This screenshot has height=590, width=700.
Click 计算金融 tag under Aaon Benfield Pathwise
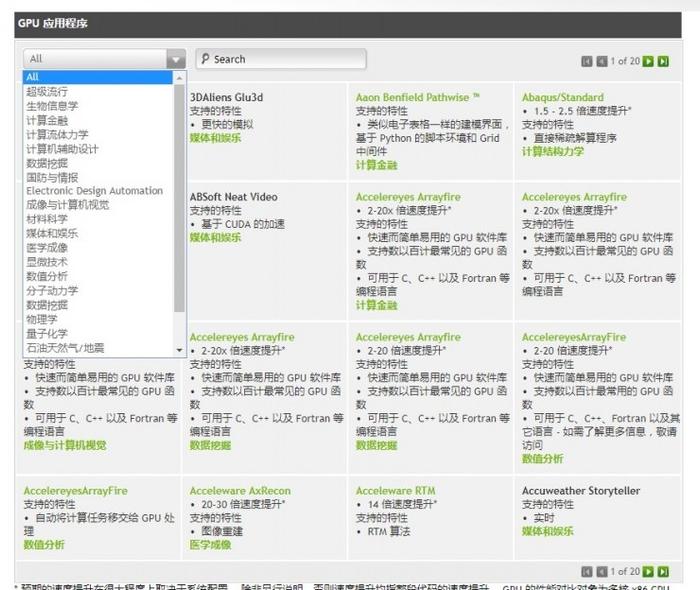pyautogui.click(x=376, y=165)
